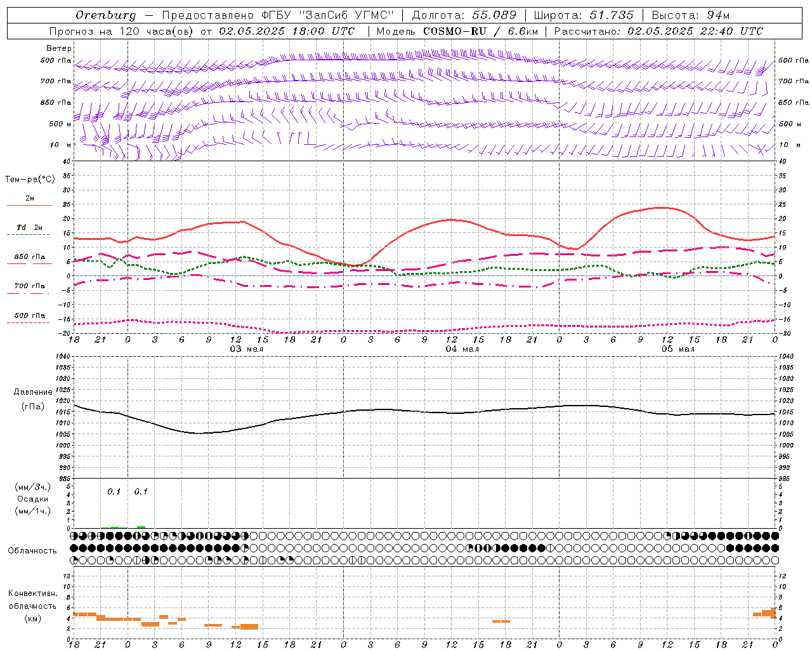Click the '700 гПа' temperature legend entry
The image size is (812, 650).
(x=30, y=286)
